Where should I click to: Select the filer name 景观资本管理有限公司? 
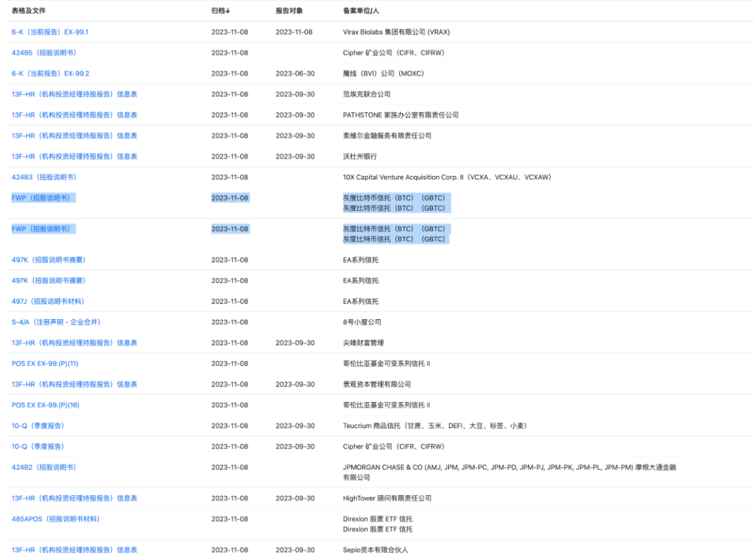377,384
